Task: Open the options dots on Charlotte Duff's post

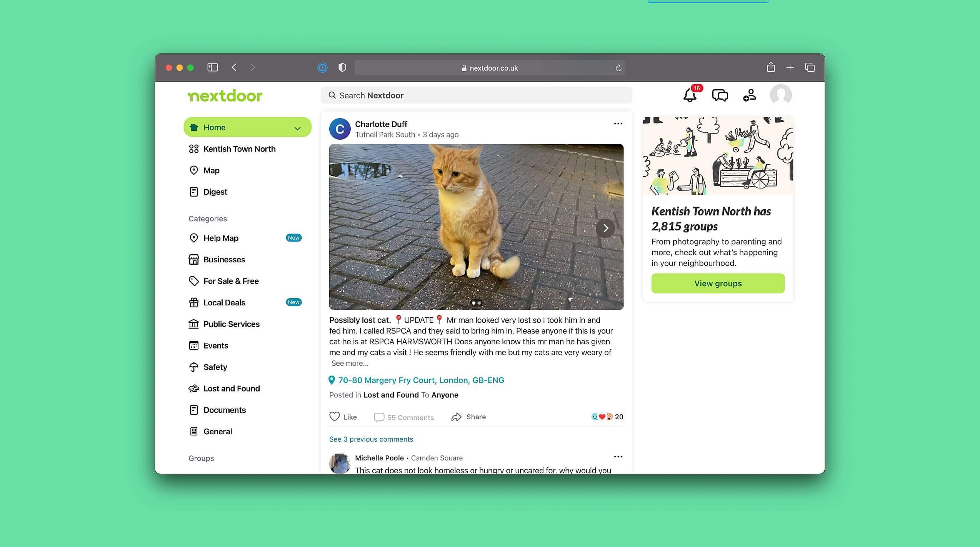Action: click(618, 123)
